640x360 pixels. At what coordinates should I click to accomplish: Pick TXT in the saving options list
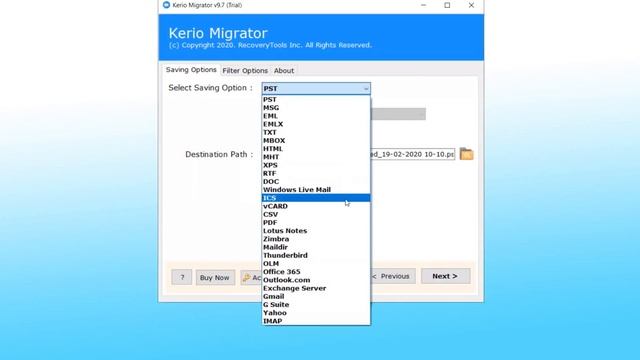tap(316, 132)
